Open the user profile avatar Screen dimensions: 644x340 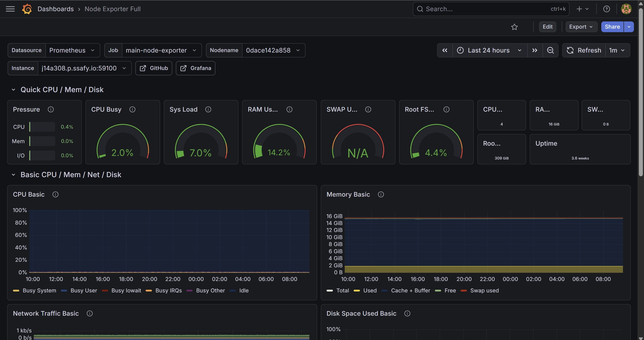click(x=626, y=9)
